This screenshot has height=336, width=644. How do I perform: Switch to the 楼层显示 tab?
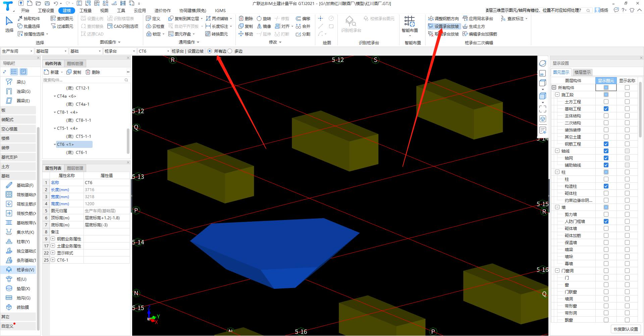click(x=583, y=72)
